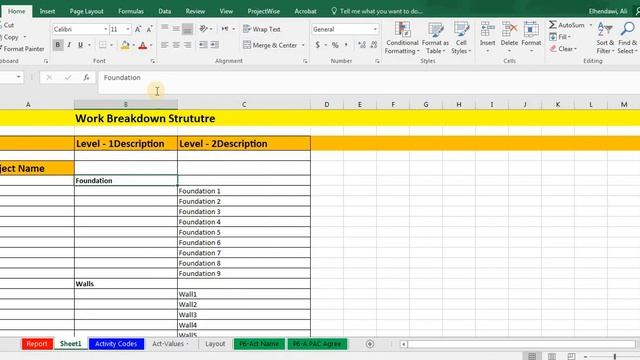Click the Clear button
Screen dimensions: 640x360
point(563,49)
